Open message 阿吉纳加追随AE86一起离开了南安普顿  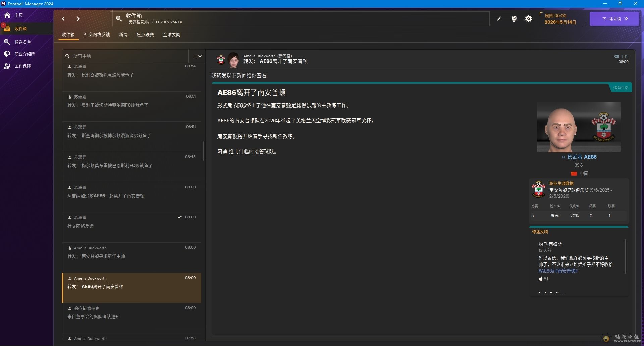pos(131,197)
